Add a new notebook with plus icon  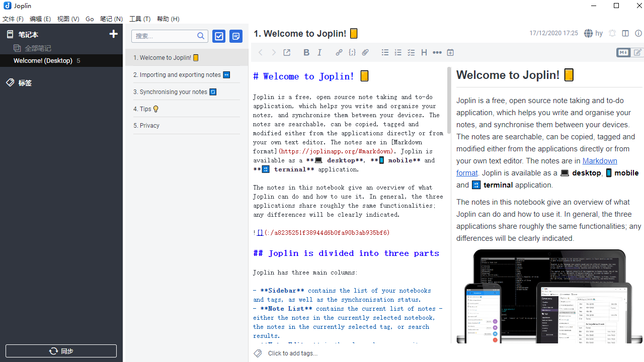(114, 34)
